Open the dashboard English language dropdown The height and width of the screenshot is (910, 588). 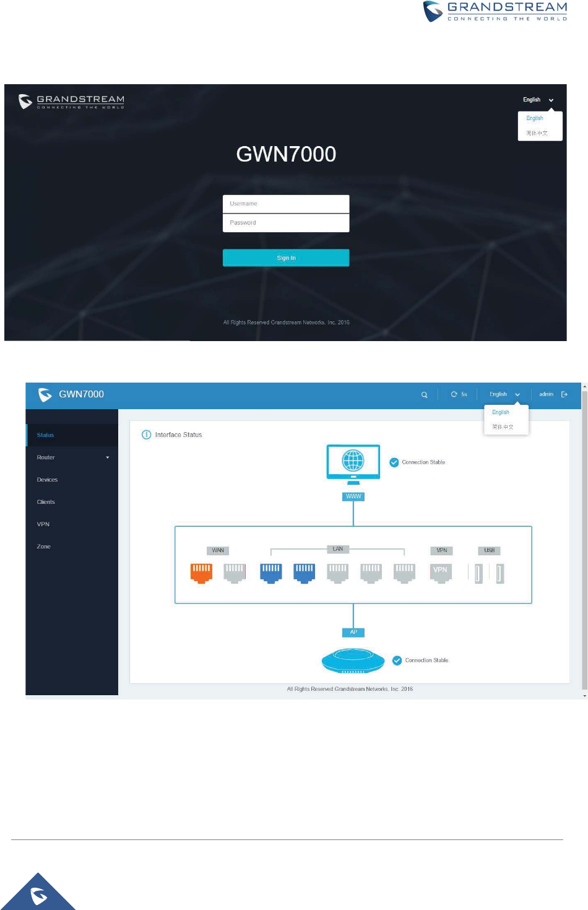tap(504, 394)
